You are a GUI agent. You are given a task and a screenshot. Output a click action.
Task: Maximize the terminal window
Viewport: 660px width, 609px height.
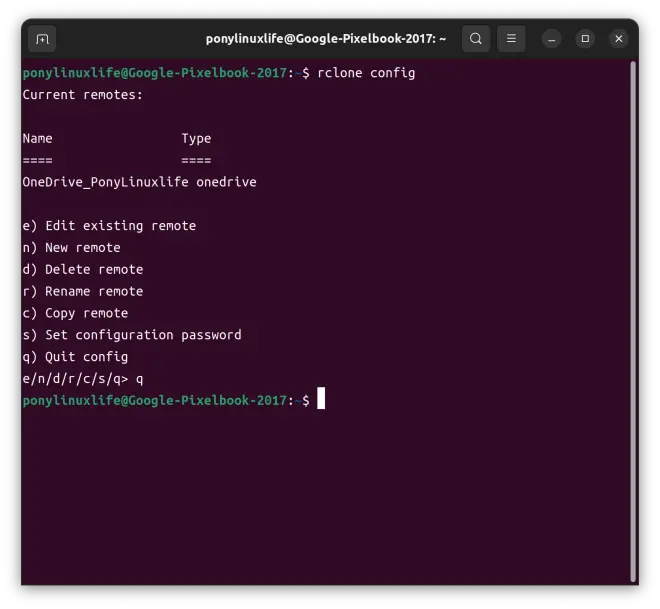585,39
